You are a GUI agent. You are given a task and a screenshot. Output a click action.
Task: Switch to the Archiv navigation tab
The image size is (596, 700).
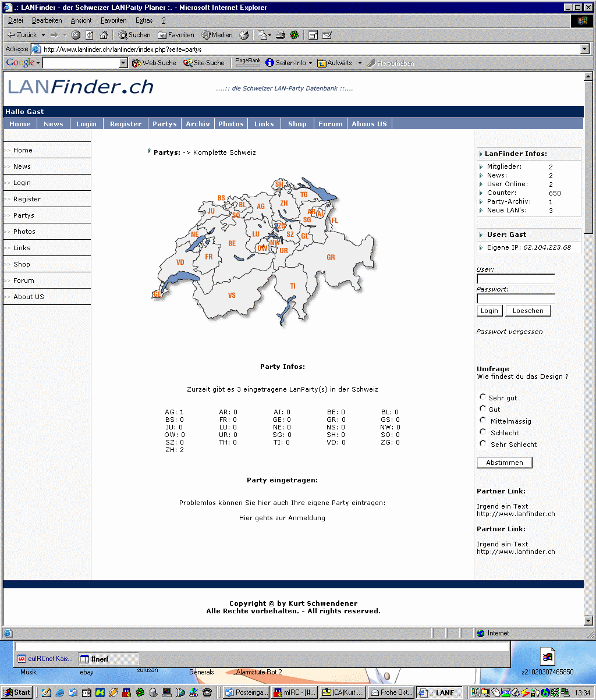click(198, 124)
